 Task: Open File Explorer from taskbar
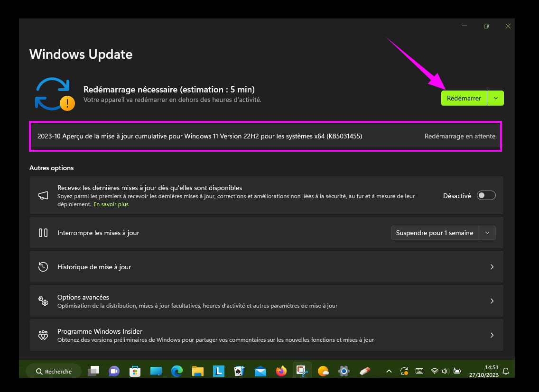(x=198, y=371)
